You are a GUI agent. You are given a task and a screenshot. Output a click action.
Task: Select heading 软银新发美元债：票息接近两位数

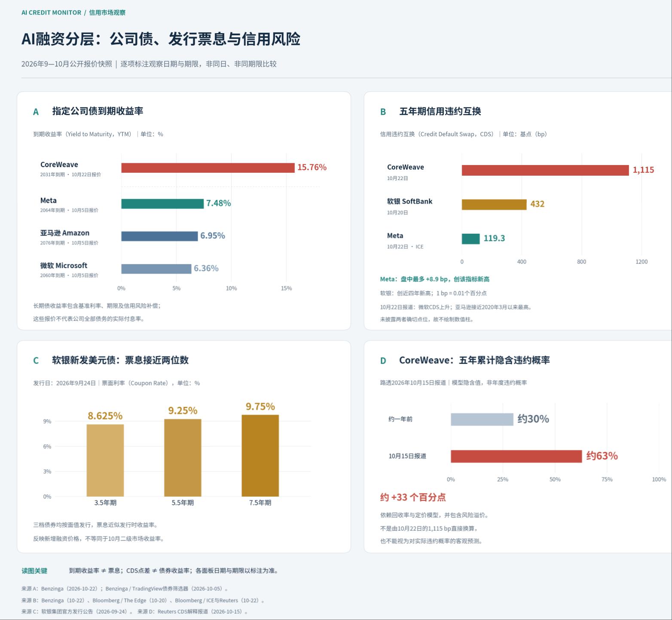pos(120,360)
